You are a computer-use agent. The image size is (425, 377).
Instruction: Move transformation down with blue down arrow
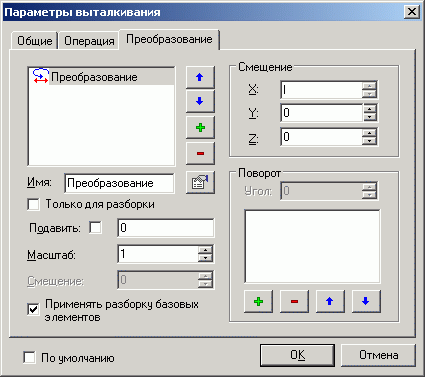tap(200, 101)
